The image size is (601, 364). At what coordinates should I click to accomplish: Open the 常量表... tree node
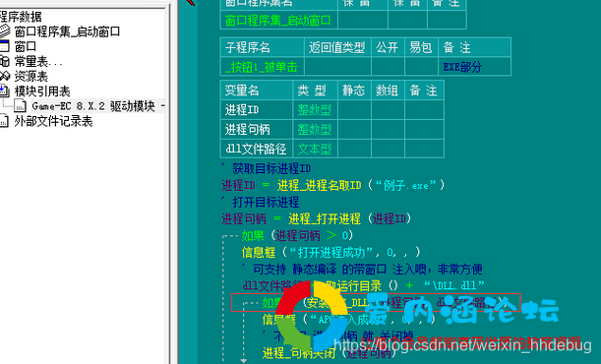point(38,61)
